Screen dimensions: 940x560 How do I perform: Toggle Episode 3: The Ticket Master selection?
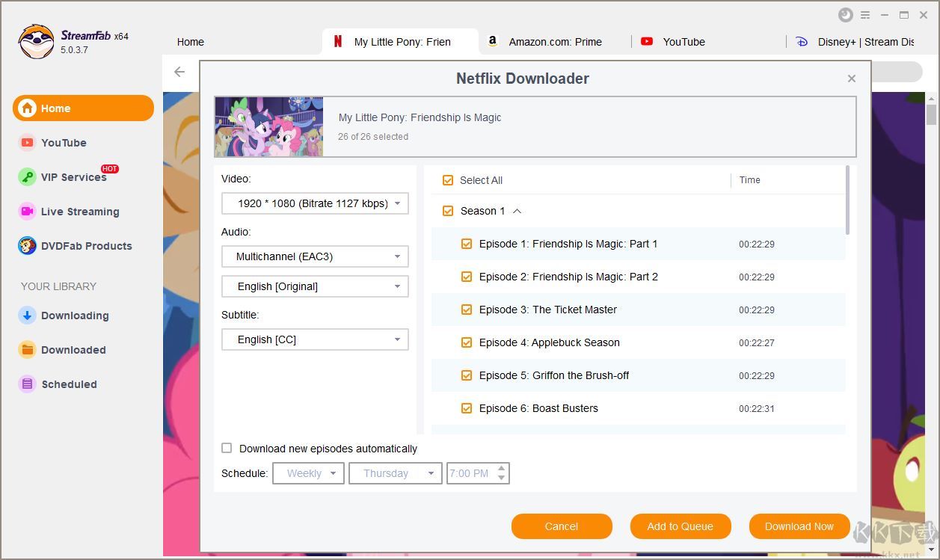pos(466,309)
